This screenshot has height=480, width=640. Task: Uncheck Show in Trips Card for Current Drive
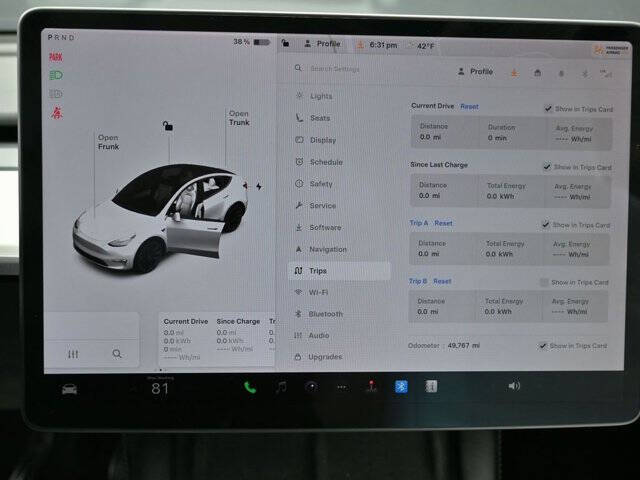[548, 109]
